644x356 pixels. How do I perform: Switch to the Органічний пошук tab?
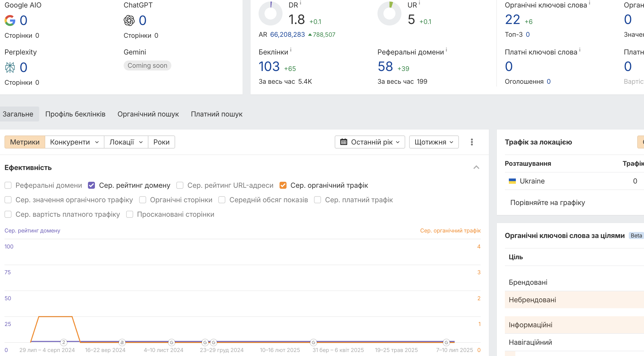coord(148,114)
